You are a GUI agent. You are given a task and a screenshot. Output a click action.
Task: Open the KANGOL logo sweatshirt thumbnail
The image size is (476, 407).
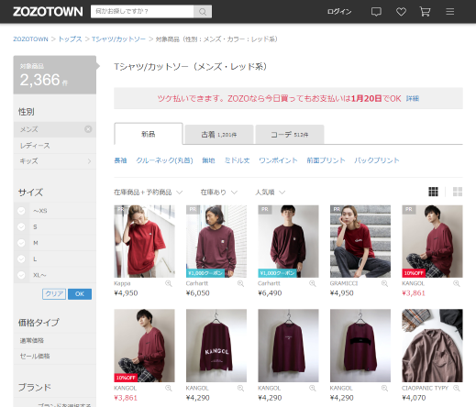[x=216, y=346]
